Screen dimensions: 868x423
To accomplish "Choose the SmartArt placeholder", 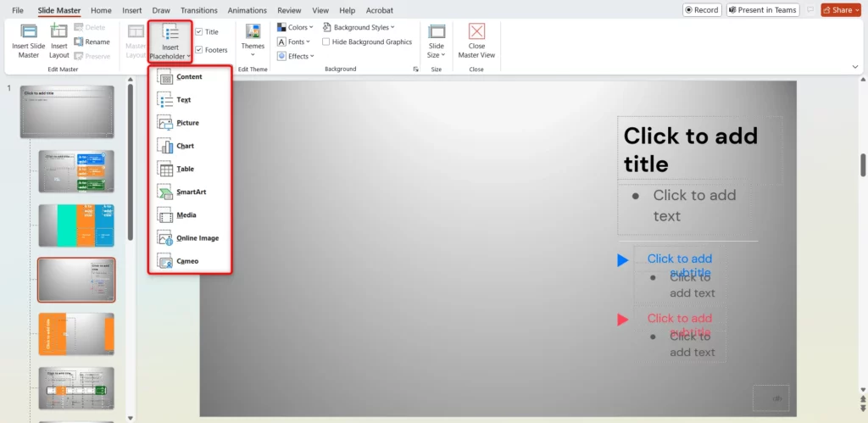I will (x=189, y=192).
